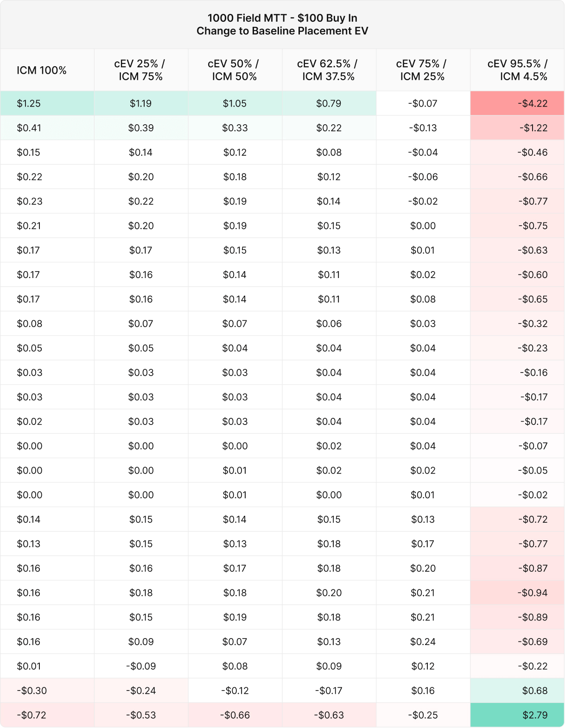This screenshot has height=728, width=565.
Task: Click the green $1.25 cell
Action: click(29, 103)
